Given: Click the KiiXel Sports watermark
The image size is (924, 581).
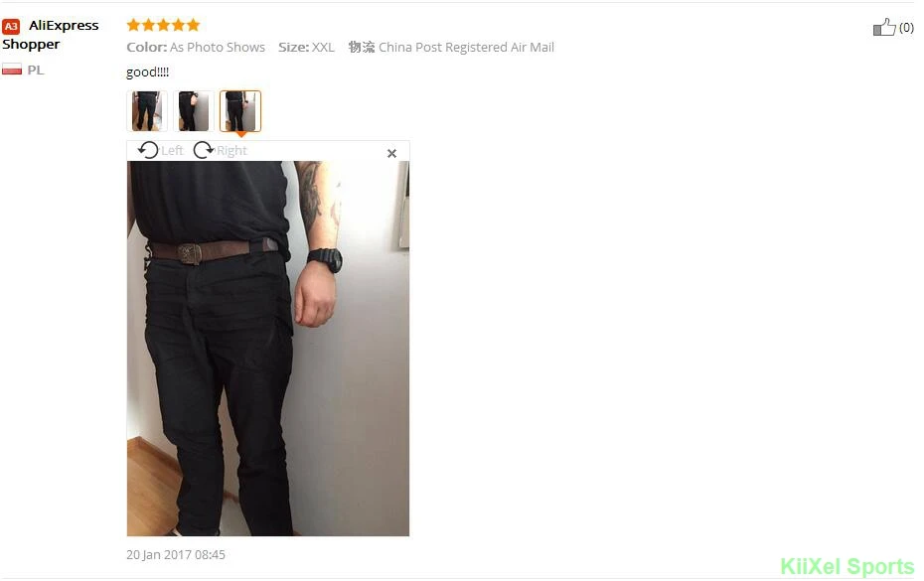Looking at the screenshot, I should 847,566.
